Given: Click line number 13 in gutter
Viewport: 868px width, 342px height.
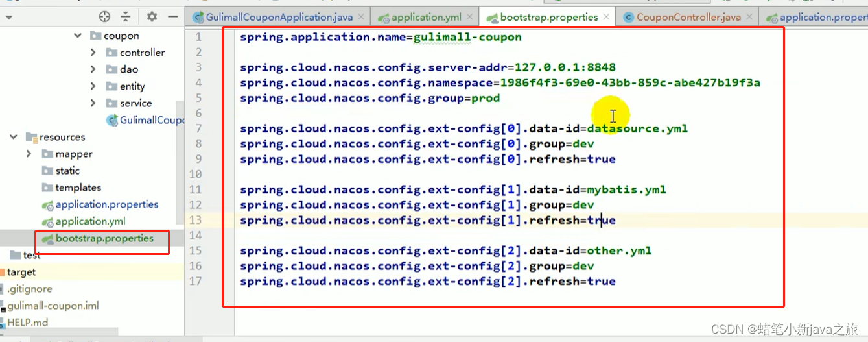Looking at the screenshot, I should coord(195,220).
